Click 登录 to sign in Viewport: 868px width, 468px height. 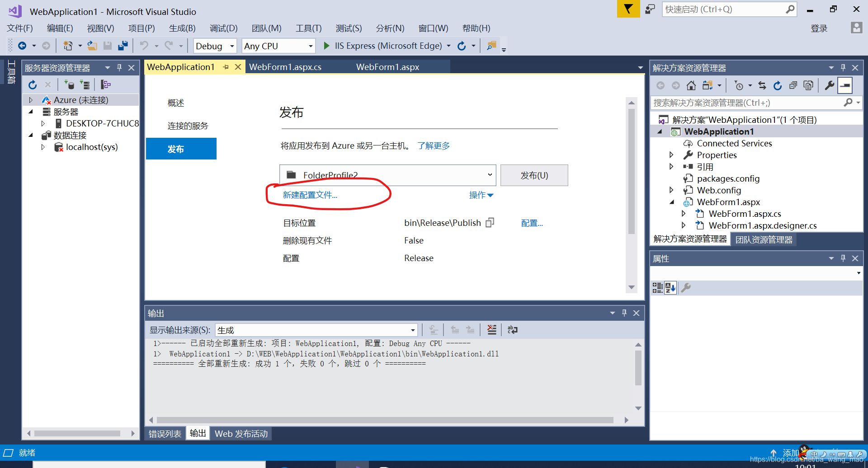coord(819,28)
